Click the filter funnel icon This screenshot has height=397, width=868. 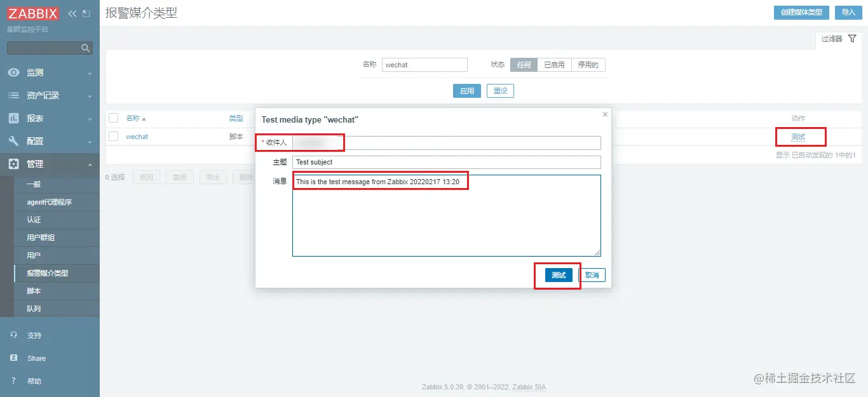(x=852, y=39)
